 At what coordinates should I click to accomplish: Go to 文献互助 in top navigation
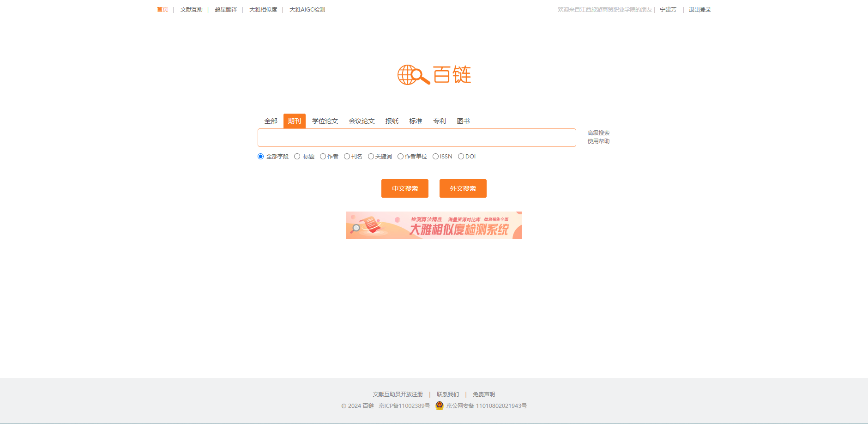(191, 10)
